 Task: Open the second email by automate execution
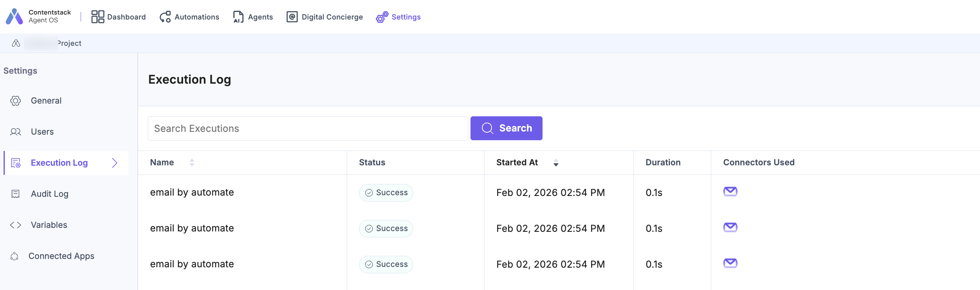pyautogui.click(x=192, y=228)
